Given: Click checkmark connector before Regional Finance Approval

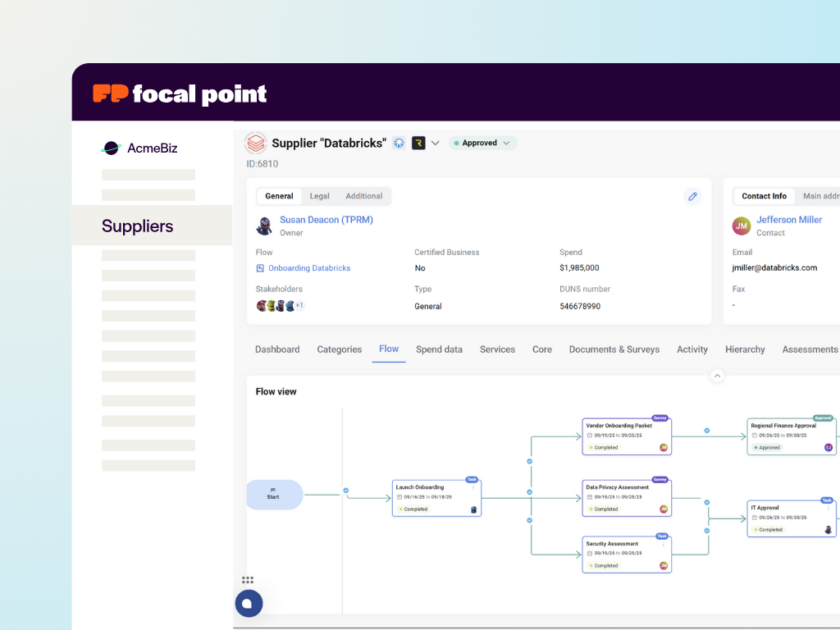Looking at the screenshot, I should 706,430.
